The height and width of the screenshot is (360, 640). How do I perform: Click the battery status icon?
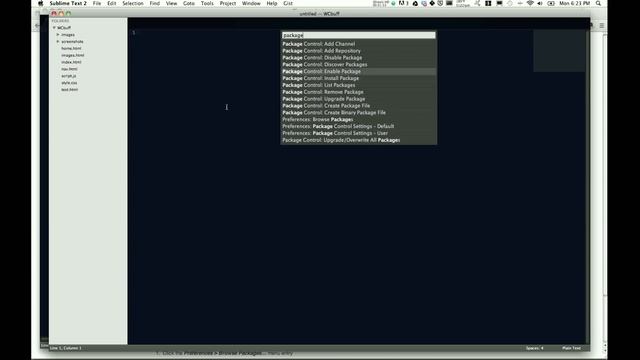(x=551, y=3)
